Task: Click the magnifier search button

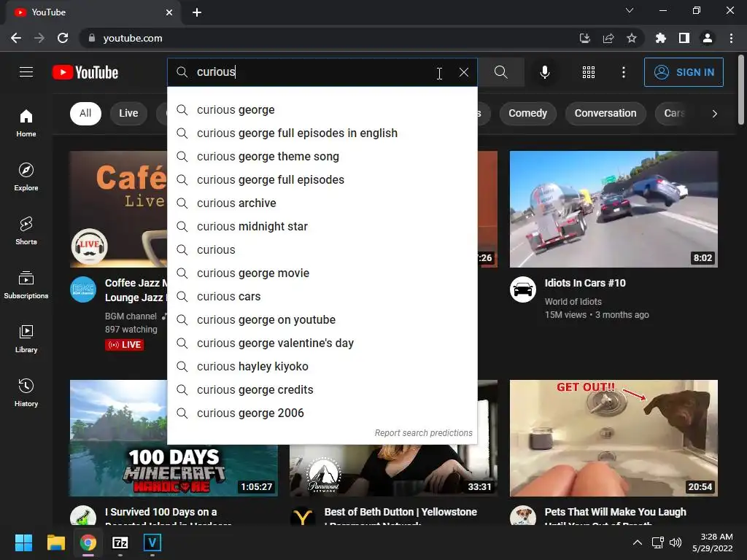Action: (500, 72)
